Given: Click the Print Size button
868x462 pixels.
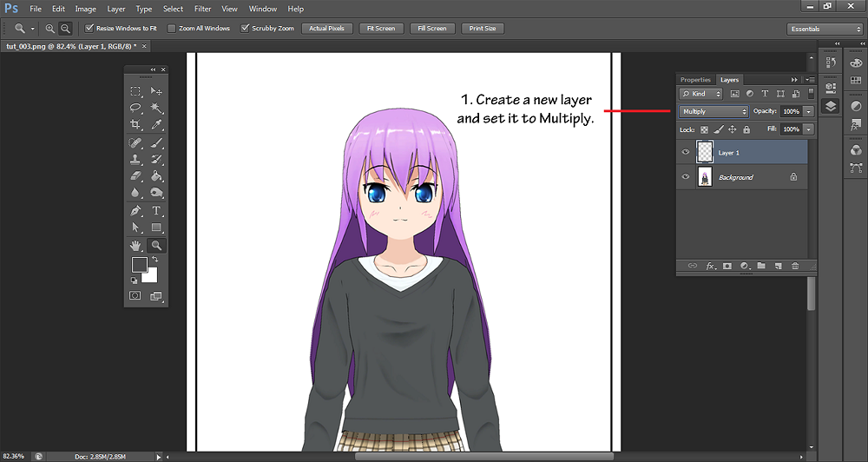Looking at the screenshot, I should coord(483,29).
